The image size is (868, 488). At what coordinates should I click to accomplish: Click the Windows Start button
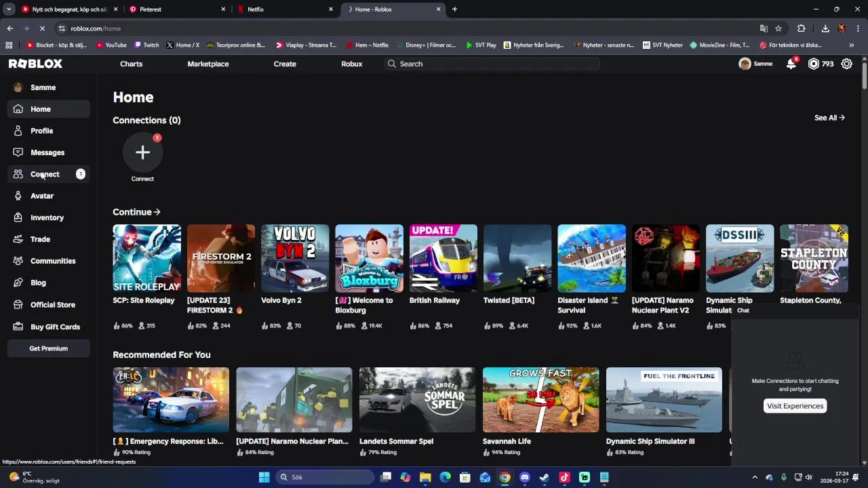point(264,477)
